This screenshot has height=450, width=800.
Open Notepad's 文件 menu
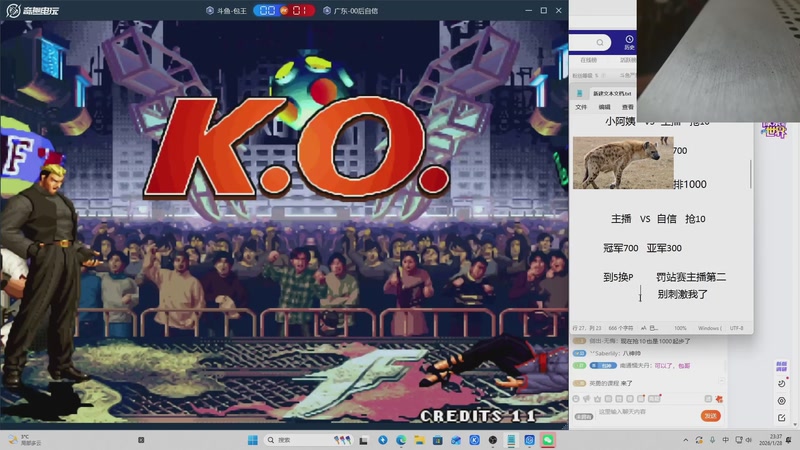pyautogui.click(x=581, y=107)
